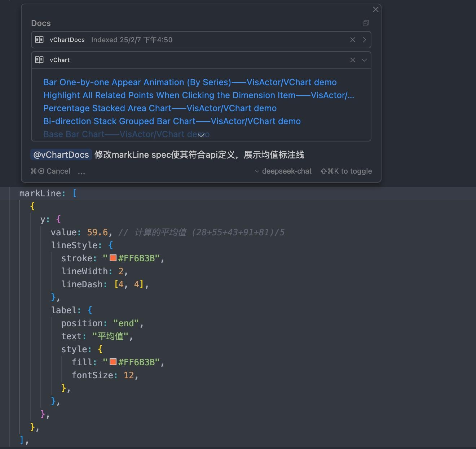Open Bi-direction Stack Grouped Bar Chart link

[x=172, y=121]
